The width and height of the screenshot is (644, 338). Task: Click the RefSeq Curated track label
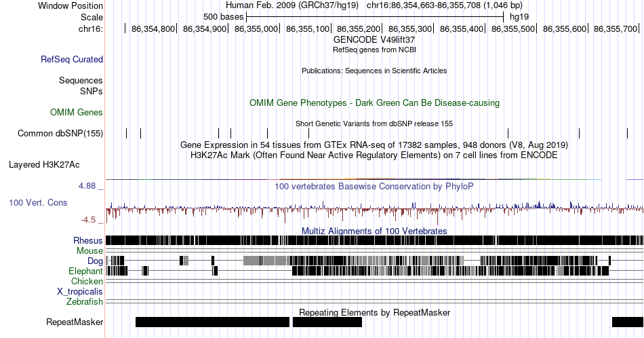click(x=72, y=59)
